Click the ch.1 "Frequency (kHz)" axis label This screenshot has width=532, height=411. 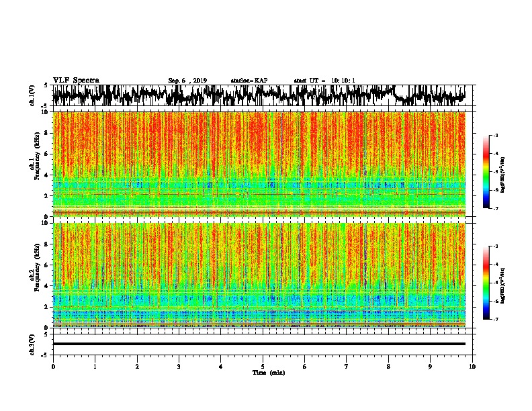point(37,156)
